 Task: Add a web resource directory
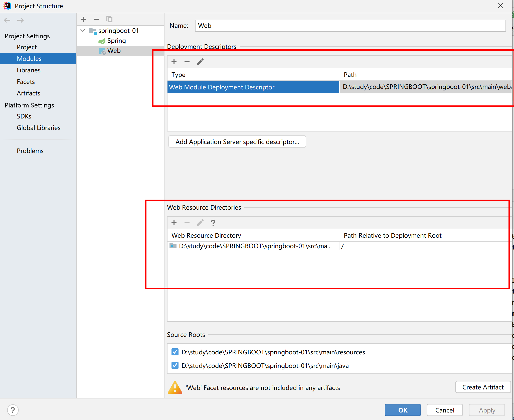point(174,223)
